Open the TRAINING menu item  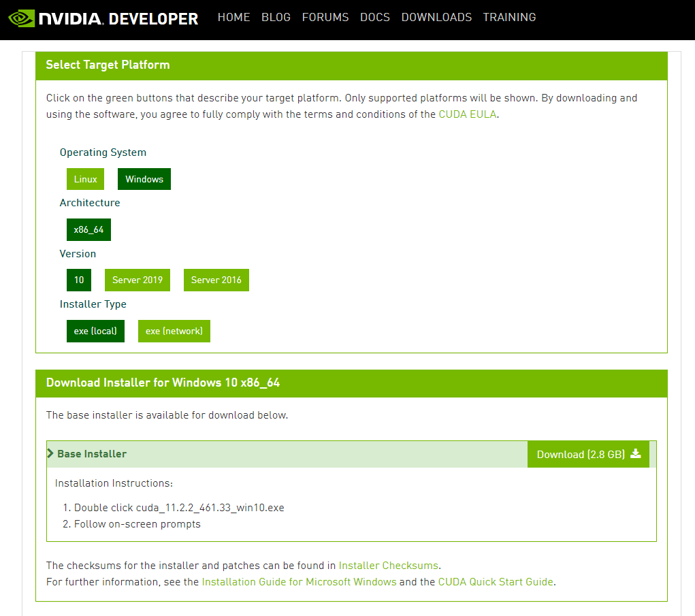(509, 17)
